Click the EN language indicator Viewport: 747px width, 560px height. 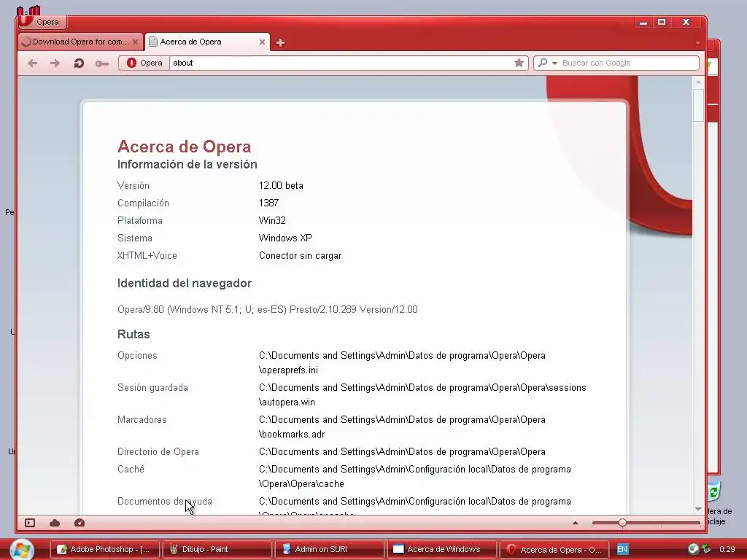point(622,550)
